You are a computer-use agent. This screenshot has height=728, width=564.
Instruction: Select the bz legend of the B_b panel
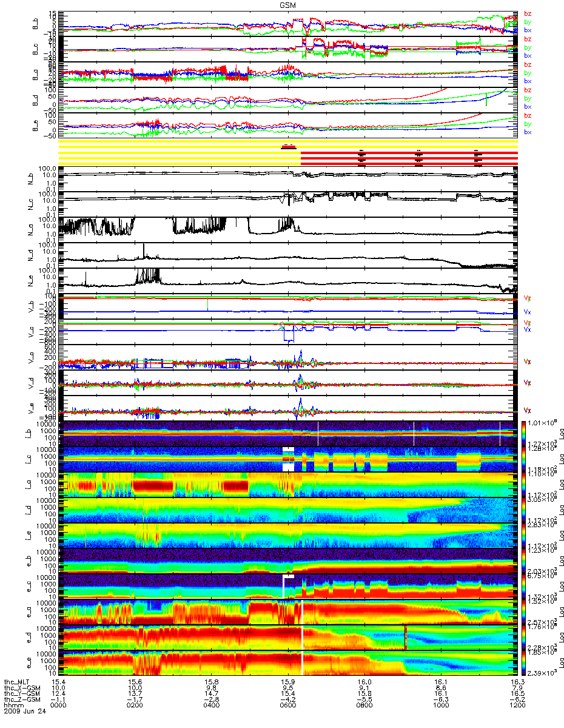click(x=528, y=14)
